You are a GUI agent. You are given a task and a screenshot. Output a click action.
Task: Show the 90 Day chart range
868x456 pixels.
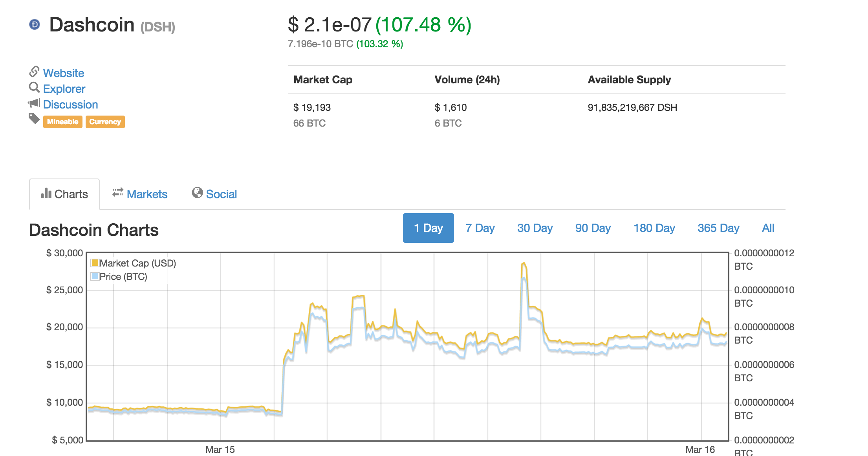(x=593, y=228)
